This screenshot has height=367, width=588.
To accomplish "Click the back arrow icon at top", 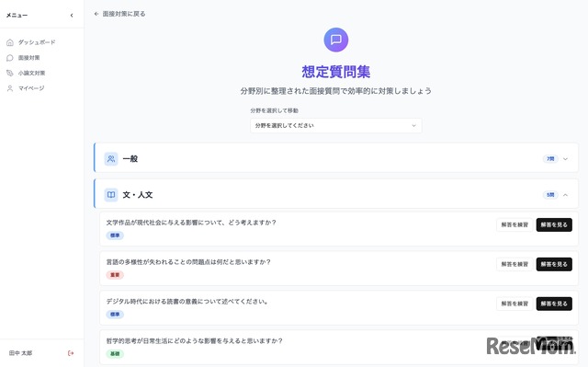I will click(x=96, y=14).
